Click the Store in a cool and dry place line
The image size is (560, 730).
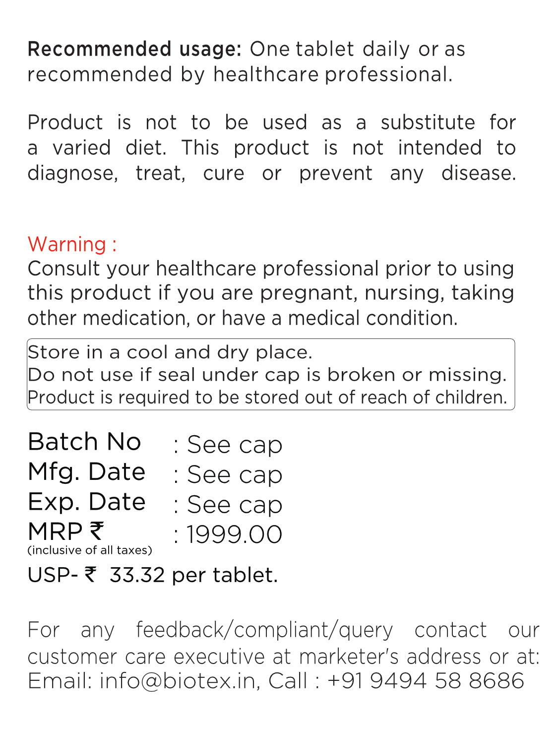[x=170, y=352]
